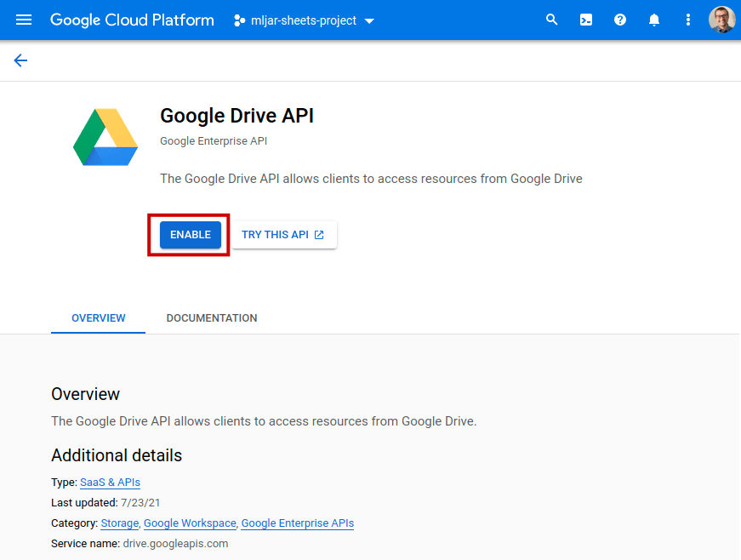Image resolution: width=741 pixels, height=560 pixels.
Task: Switch to the OVERVIEW tab
Action: pos(97,317)
